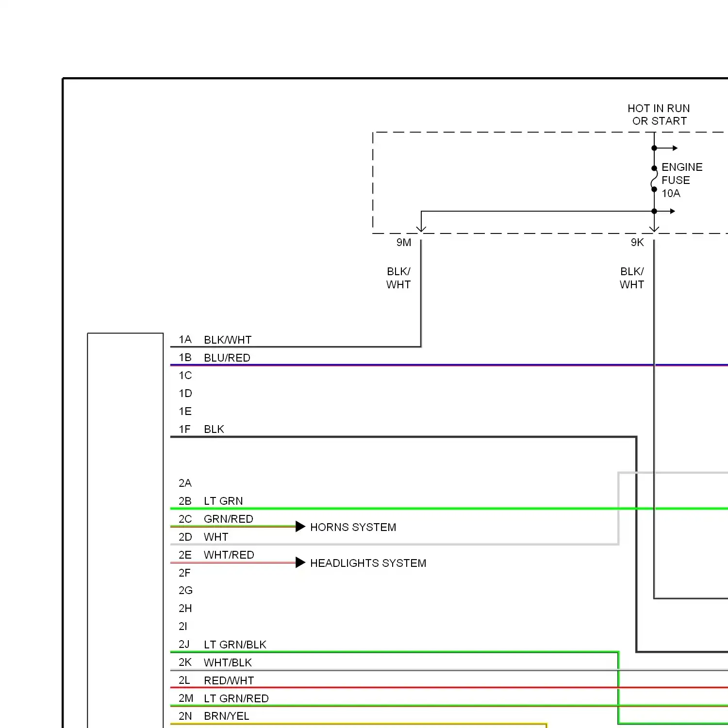This screenshot has width=728, height=728.
Task: Click pin 1A label
Action: 185,340
